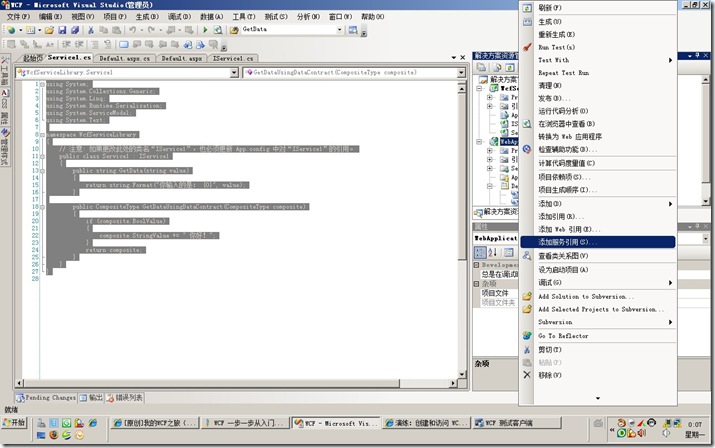Click the Categorized view icon in the Properties panel
This screenshot has height=448, width=715.
coord(480,252)
